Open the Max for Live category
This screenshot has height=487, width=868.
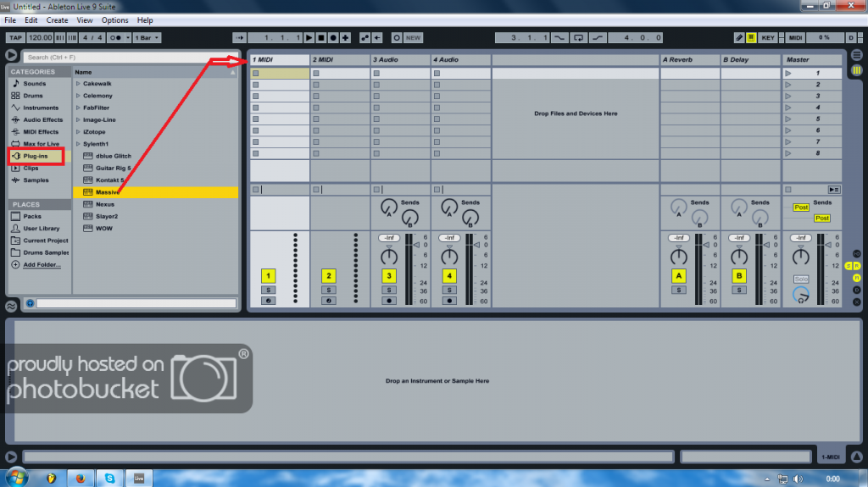coord(41,144)
